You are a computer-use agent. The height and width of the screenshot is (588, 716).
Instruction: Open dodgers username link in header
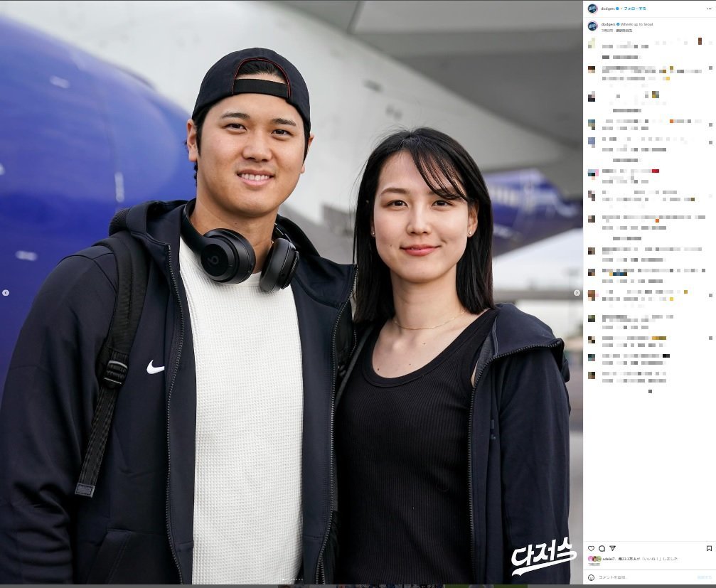(607, 9)
